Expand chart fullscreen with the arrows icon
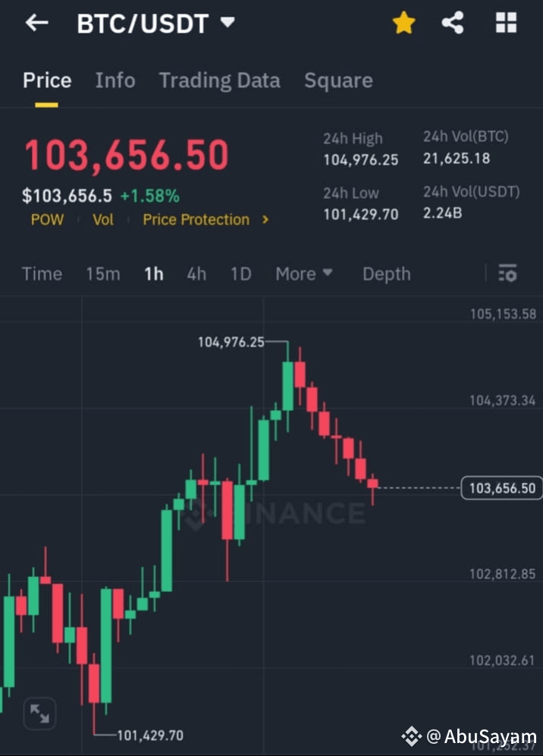Image resolution: width=543 pixels, height=756 pixels. click(x=39, y=713)
